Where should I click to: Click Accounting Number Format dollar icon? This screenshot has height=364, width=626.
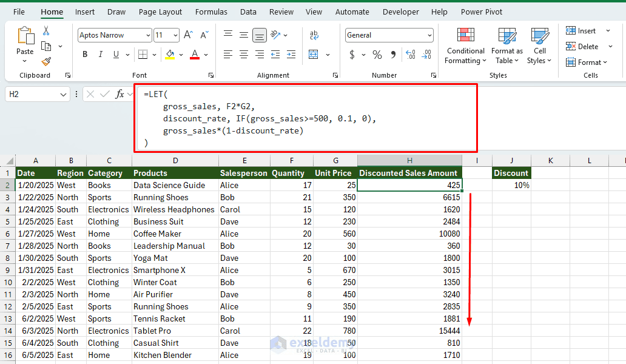pos(352,54)
